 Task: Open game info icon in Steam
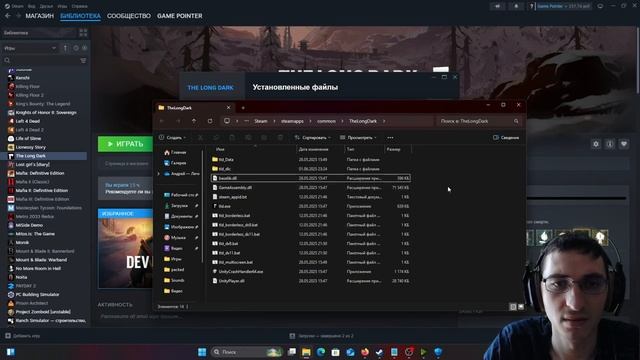click(610, 144)
